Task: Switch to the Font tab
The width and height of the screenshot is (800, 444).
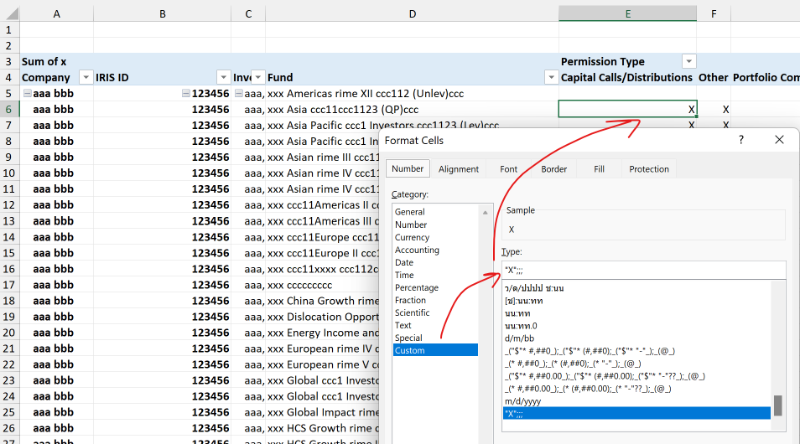Action: [509, 169]
